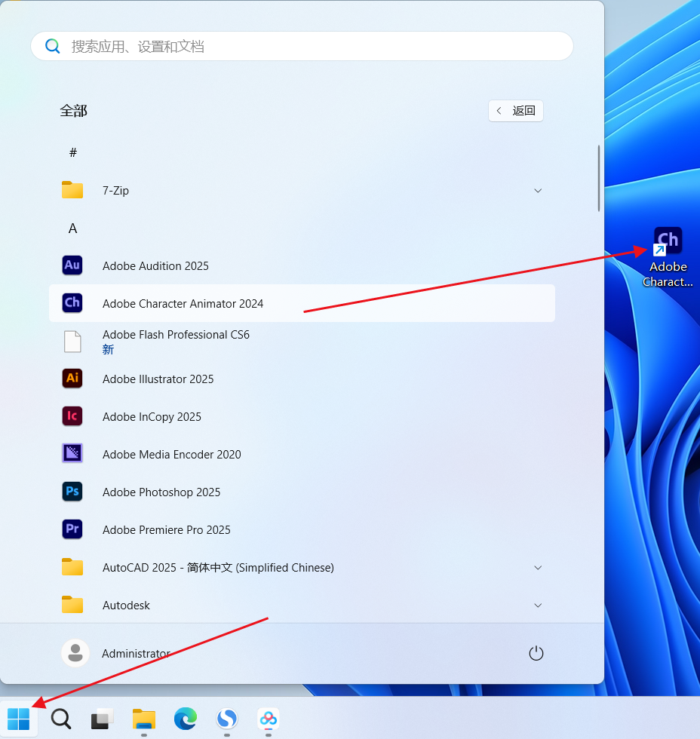
Task: Open the power options button
Action: (x=536, y=653)
